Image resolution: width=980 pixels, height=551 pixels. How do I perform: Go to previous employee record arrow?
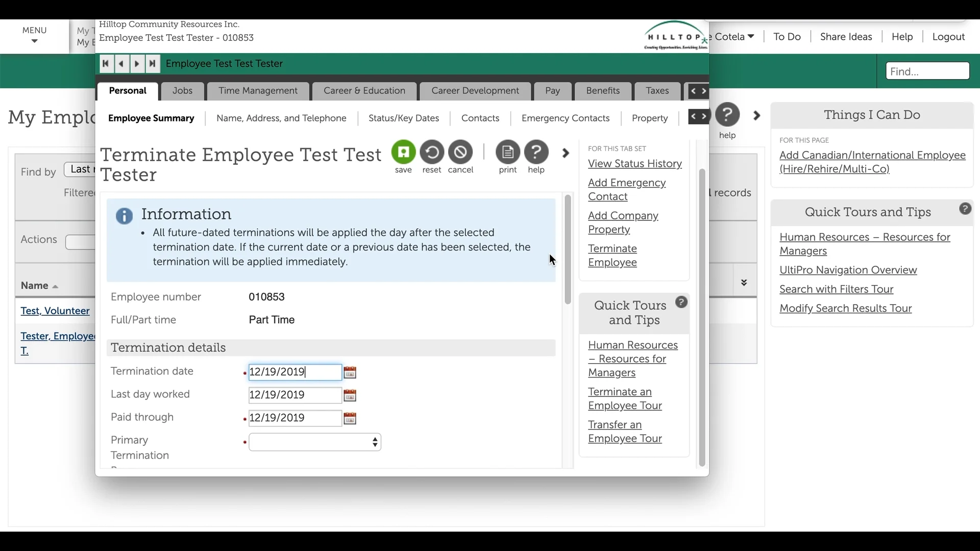(121, 64)
